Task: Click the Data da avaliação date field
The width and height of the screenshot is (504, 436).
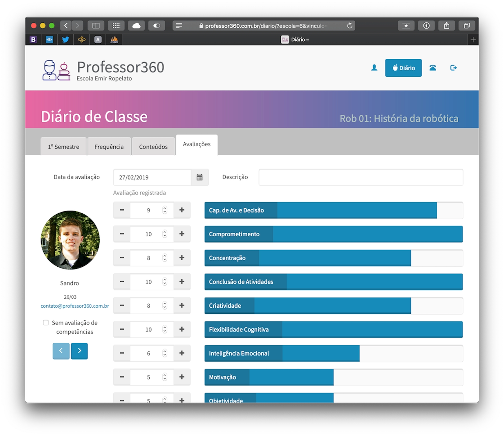Action: (152, 177)
